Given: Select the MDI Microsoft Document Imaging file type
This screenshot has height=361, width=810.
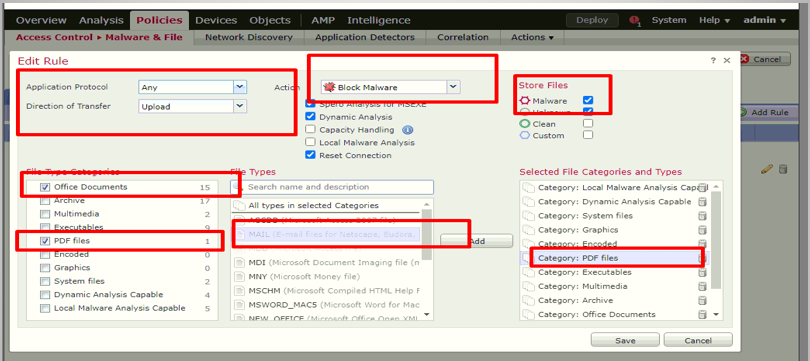Looking at the screenshot, I should [x=326, y=262].
